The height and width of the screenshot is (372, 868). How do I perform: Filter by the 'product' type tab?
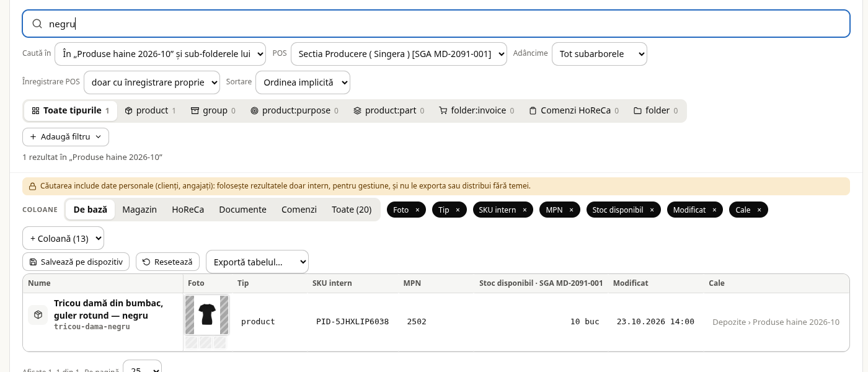[x=150, y=111]
